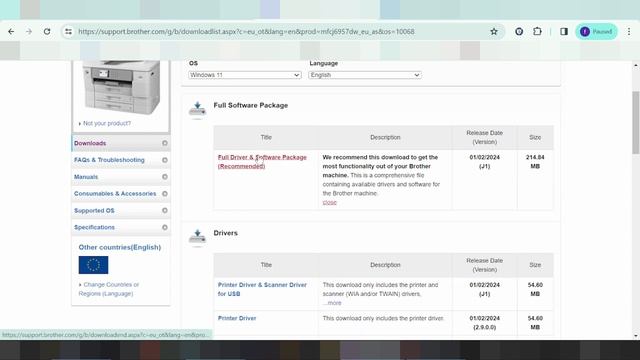Viewport: 640px width, 360px height.
Task: Open Full Driver & Software Package (Recommended) link
Action: 262,162
